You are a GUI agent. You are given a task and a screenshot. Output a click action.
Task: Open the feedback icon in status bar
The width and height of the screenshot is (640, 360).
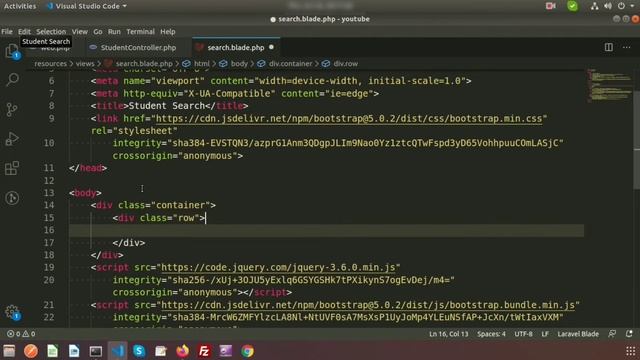point(612,334)
